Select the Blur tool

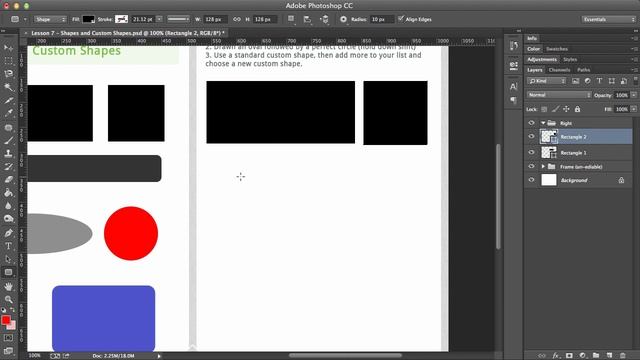8,206
